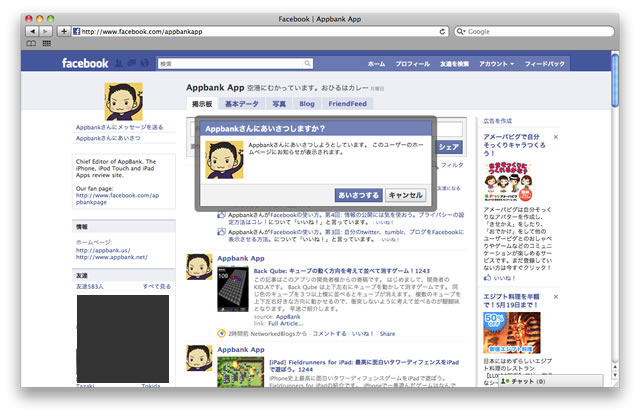Screen dimensions: 640x416
Task: Go forward with the browser forward arrow
Action: pos(46,31)
